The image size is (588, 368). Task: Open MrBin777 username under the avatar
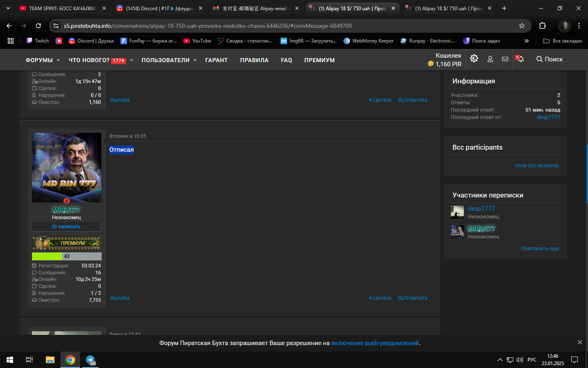[x=66, y=210]
